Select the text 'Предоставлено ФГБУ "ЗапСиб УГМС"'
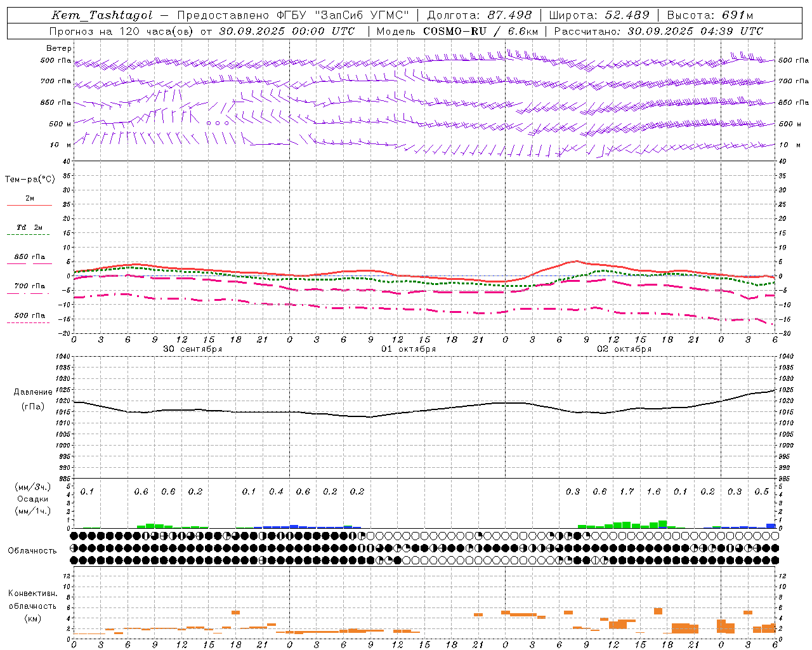The height and width of the screenshot is (650, 812). point(293,15)
